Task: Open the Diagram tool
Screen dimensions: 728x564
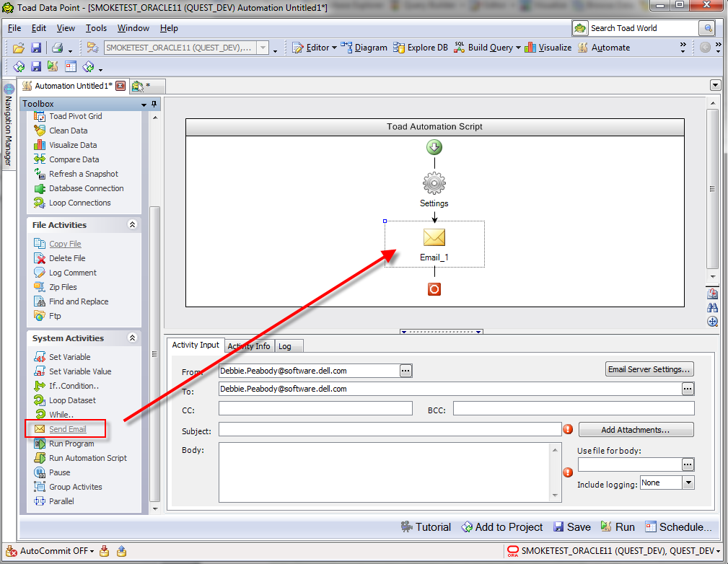Action: [364, 48]
